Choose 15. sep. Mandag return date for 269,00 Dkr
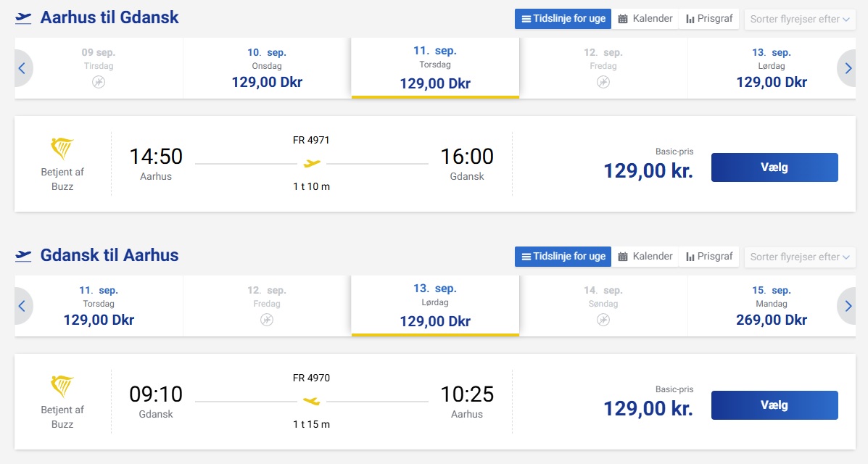The width and height of the screenshot is (868, 464). [772, 306]
